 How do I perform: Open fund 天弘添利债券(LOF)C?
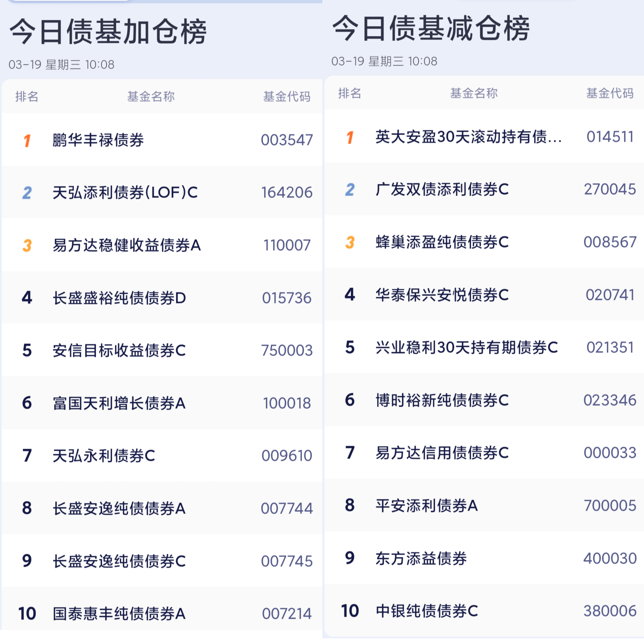click(x=125, y=193)
